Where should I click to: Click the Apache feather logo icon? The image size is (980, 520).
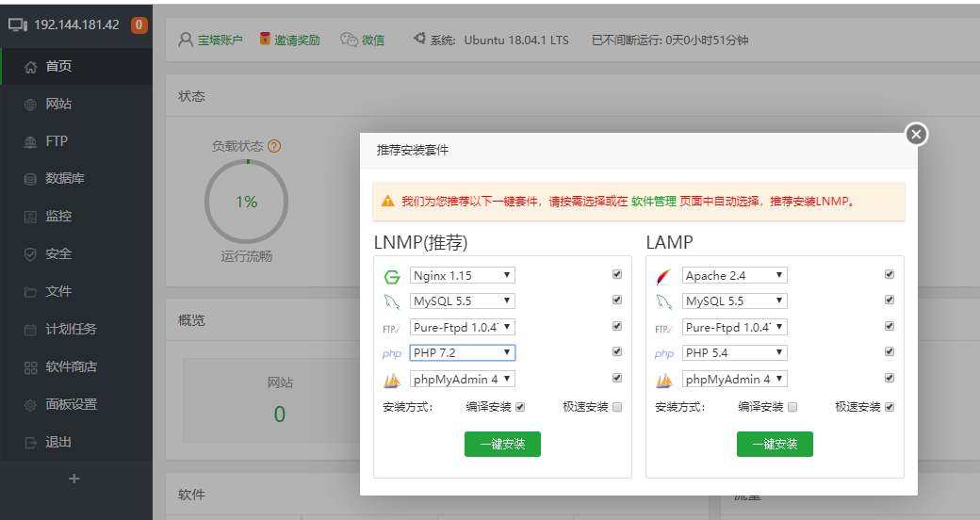(x=663, y=276)
